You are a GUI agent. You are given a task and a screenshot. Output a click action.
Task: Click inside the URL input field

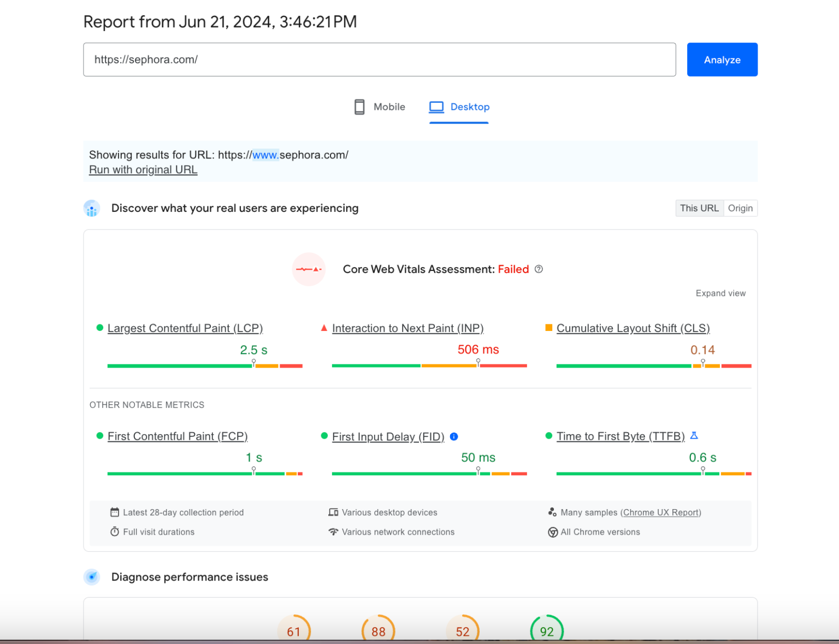379,60
